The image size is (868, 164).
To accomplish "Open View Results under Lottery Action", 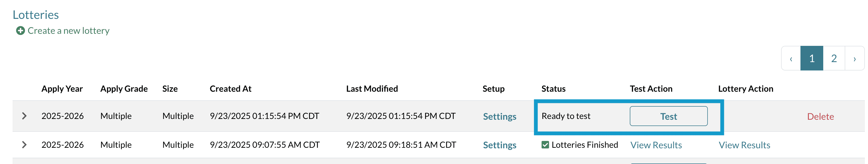I will coord(744,145).
